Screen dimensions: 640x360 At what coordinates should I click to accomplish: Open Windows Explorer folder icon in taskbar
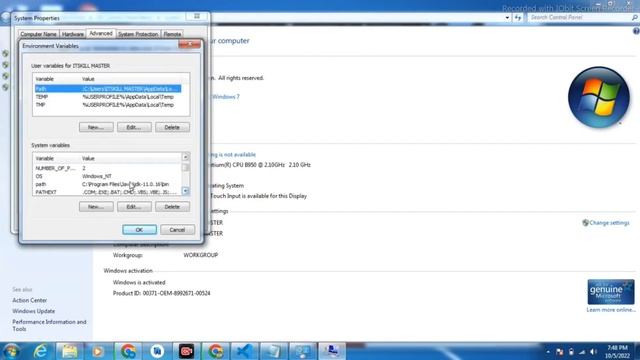[69, 351]
